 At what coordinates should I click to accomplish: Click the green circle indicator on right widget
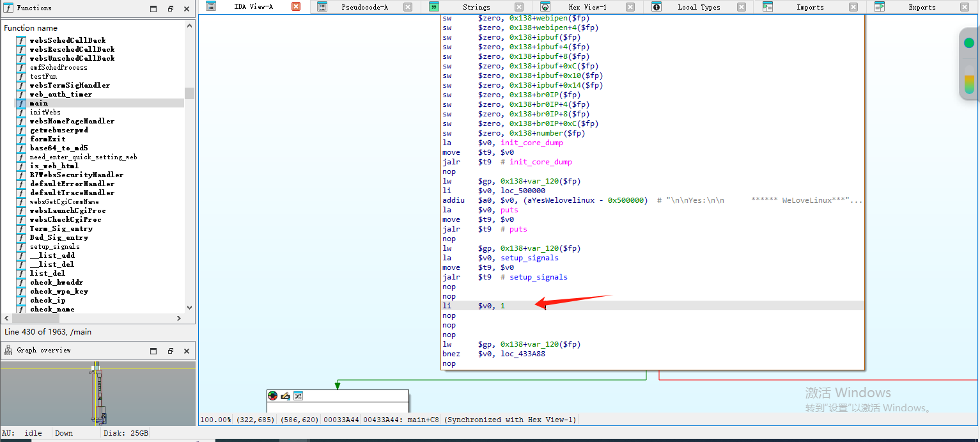pyautogui.click(x=969, y=43)
